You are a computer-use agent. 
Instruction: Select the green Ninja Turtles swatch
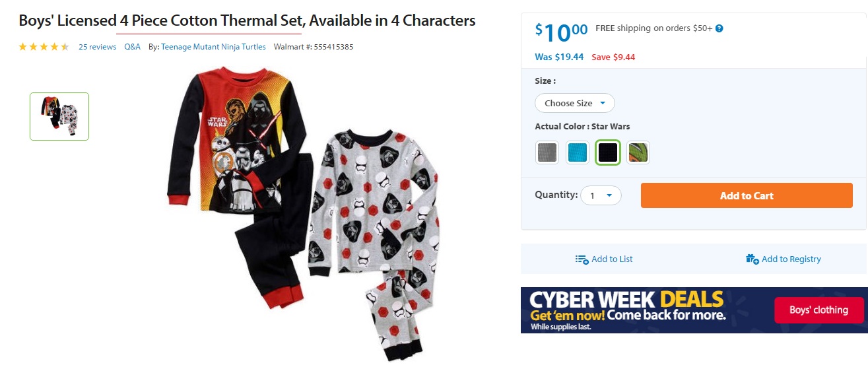[x=638, y=153]
